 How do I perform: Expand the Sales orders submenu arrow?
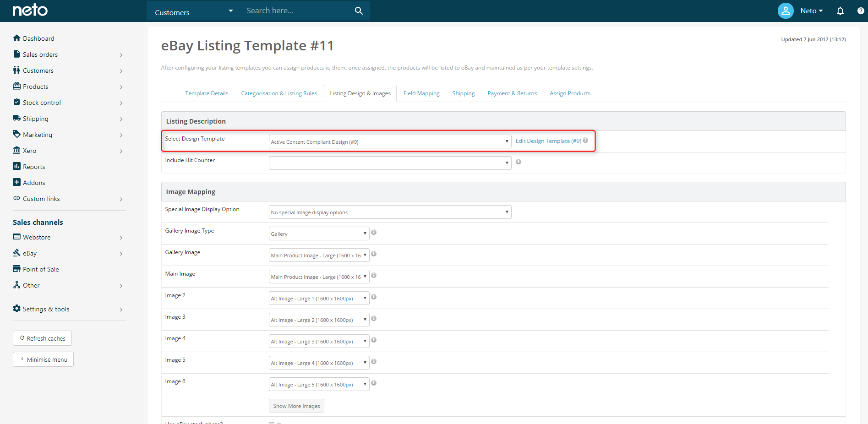pos(121,55)
